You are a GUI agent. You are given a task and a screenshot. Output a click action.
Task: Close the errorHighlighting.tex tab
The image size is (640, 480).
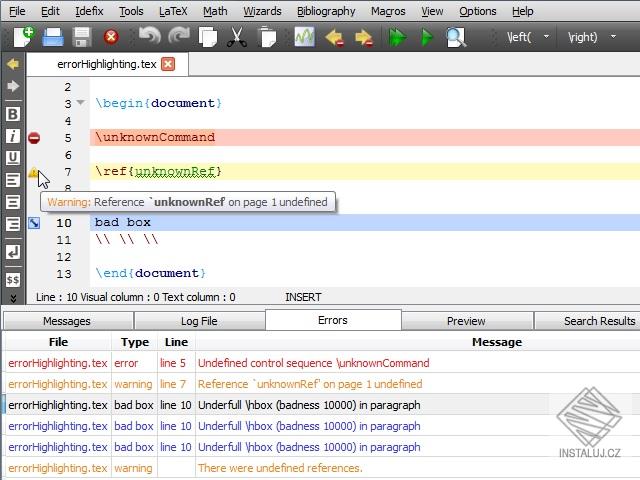tap(168, 64)
